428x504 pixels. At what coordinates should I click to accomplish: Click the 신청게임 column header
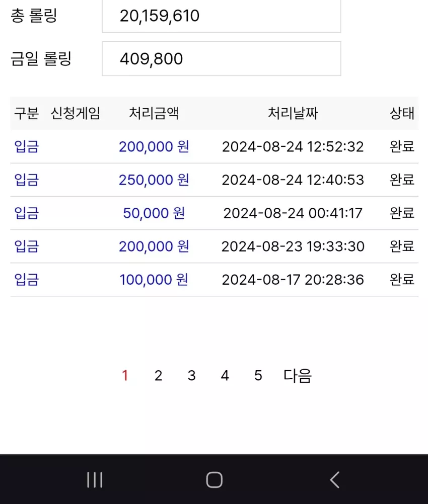tap(76, 113)
